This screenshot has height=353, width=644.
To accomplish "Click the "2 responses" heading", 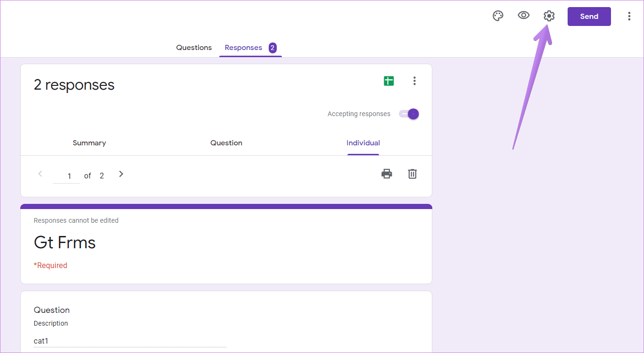I will pyautogui.click(x=74, y=85).
